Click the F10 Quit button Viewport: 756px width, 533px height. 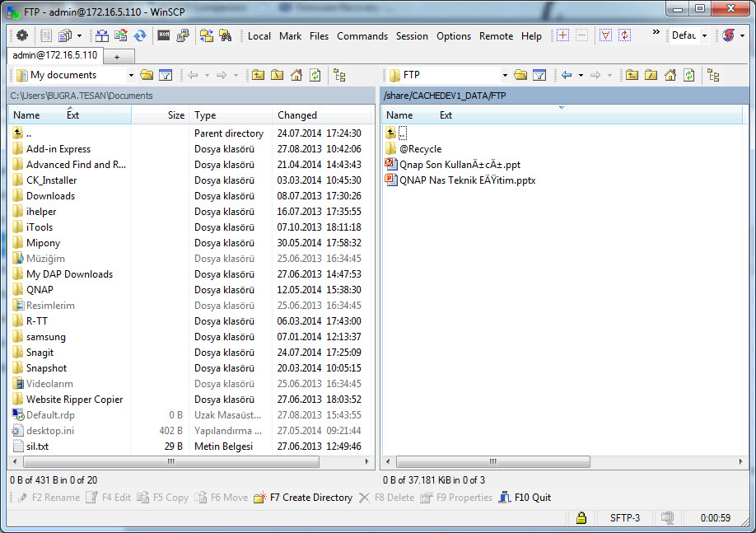pos(525,498)
